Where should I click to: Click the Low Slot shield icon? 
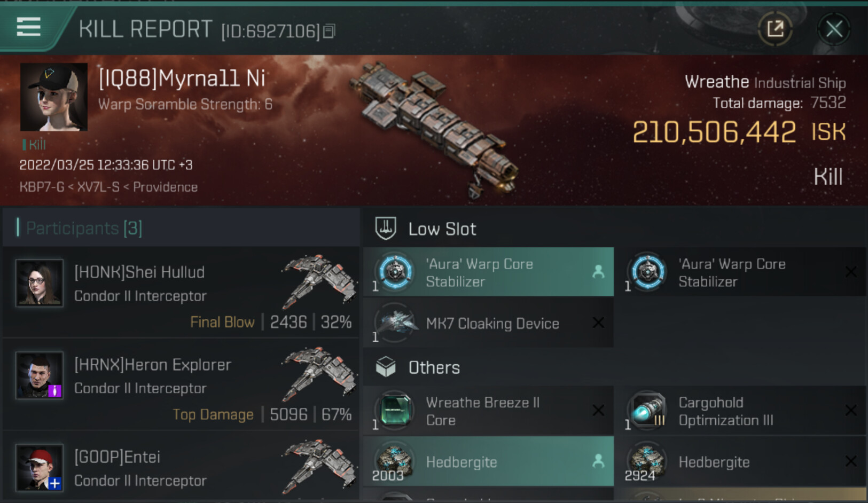(386, 229)
